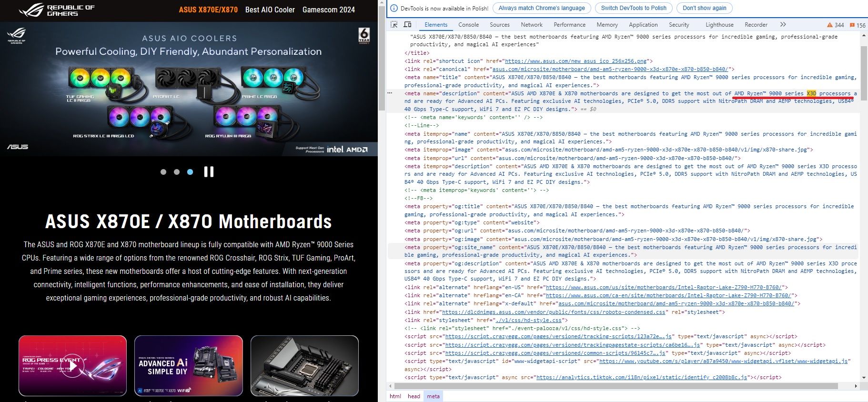
Task: Click the 156 issues indicator
Action: tap(858, 25)
